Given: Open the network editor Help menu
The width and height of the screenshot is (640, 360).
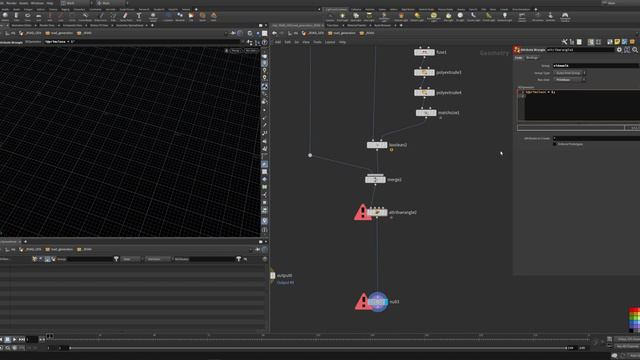Looking at the screenshot, I should coord(342,42).
